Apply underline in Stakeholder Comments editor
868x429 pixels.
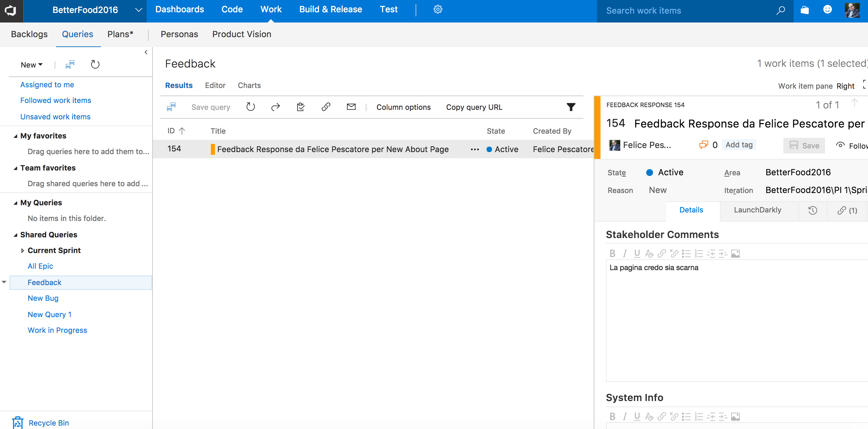(x=637, y=253)
